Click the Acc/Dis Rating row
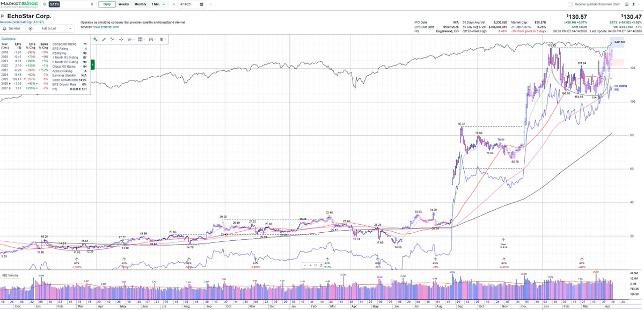This screenshot has width=644, height=310. pyautogui.click(x=69, y=71)
